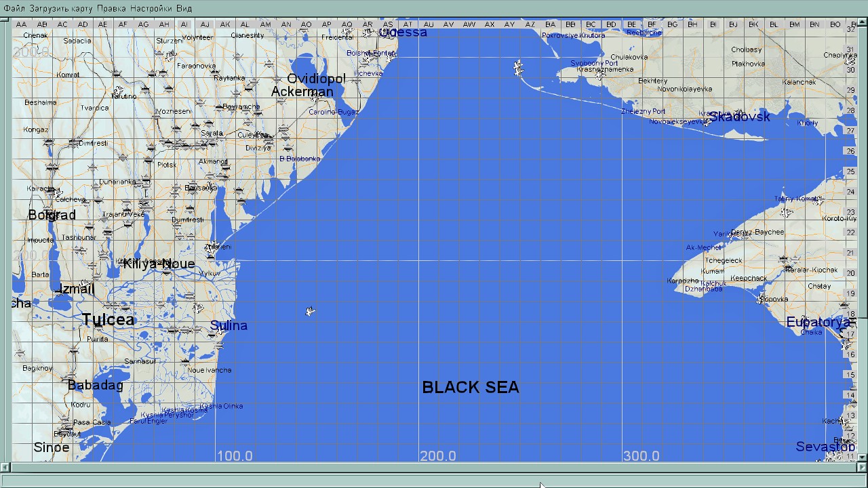
Task: Select the Ak-Mechet label
Action: [x=704, y=247]
